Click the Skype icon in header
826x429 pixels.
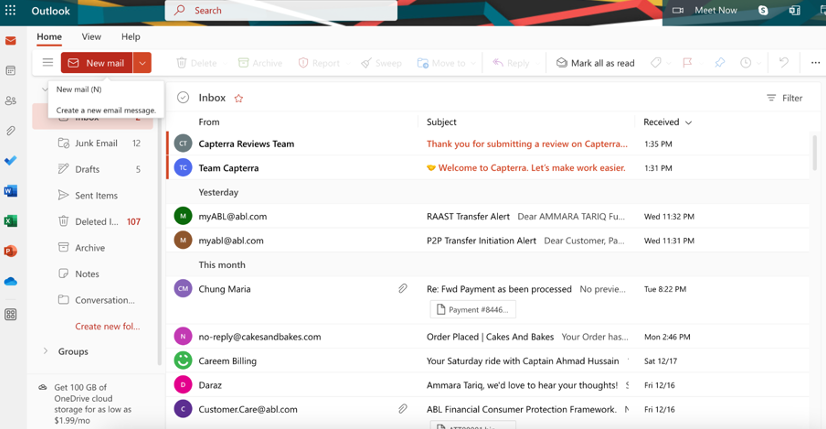[x=764, y=10]
